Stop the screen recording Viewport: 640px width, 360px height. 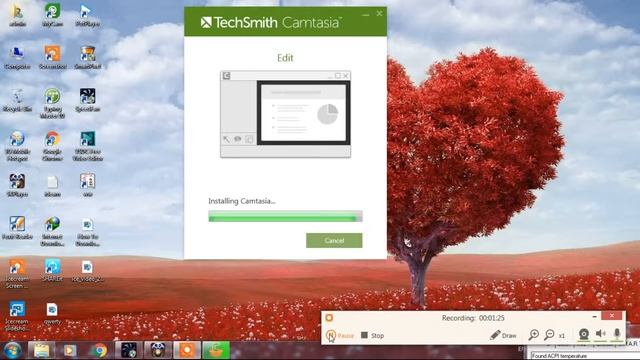tap(372, 336)
